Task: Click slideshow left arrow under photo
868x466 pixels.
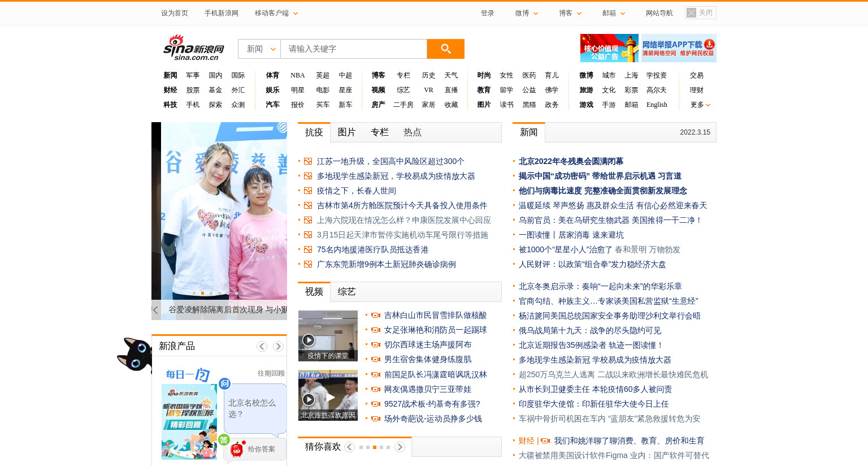Action: click(155, 310)
